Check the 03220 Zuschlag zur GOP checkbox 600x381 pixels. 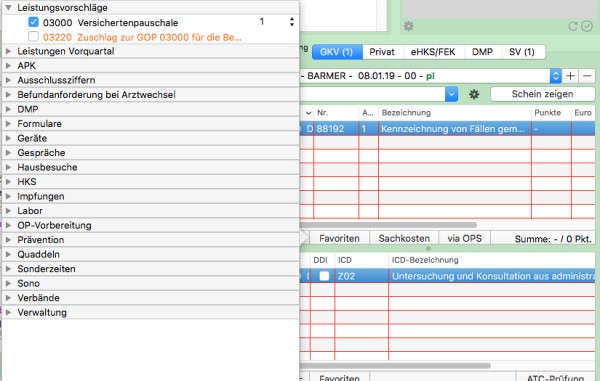click(x=33, y=37)
